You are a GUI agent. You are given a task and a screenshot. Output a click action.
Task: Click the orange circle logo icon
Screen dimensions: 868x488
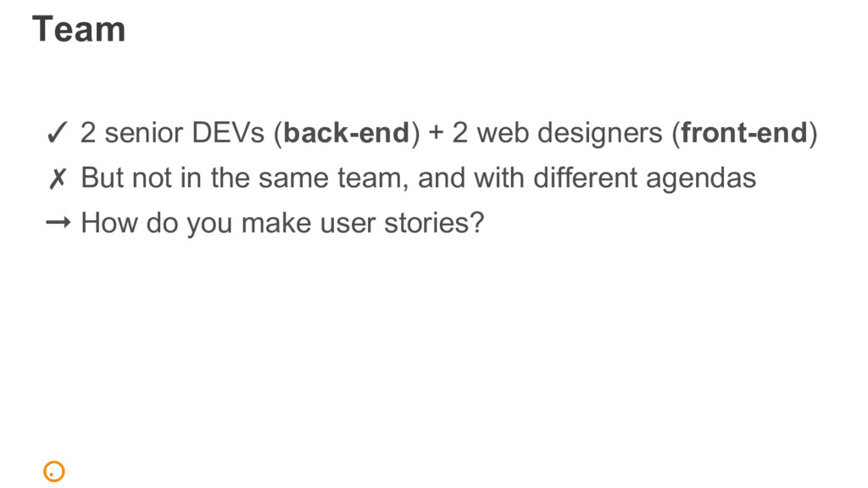54,471
